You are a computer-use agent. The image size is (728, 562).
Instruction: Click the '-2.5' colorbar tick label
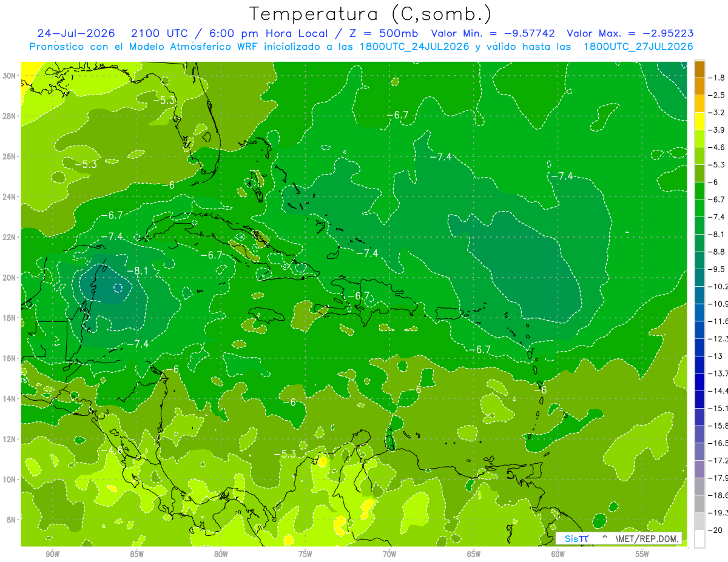(x=717, y=95)
